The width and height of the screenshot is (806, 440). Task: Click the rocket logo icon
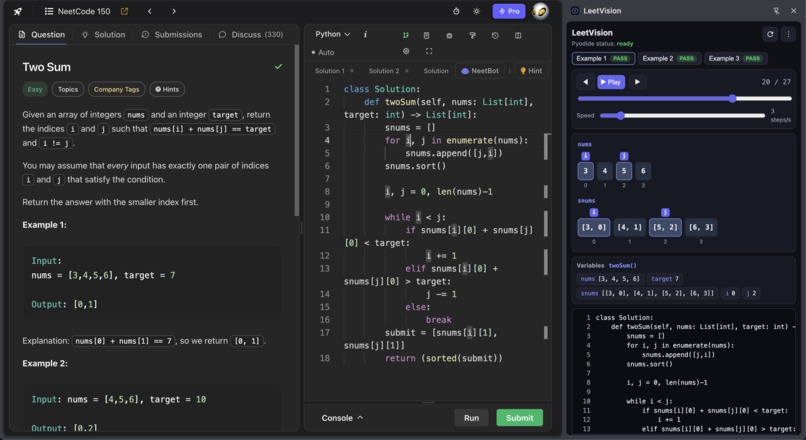click(x=18, y=11)
